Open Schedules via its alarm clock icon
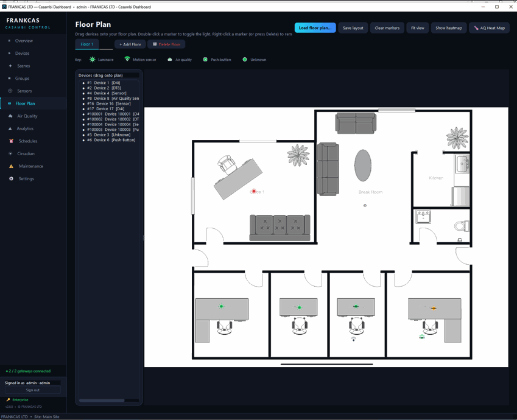Screen dimensions: 517x420 (11, 141)
